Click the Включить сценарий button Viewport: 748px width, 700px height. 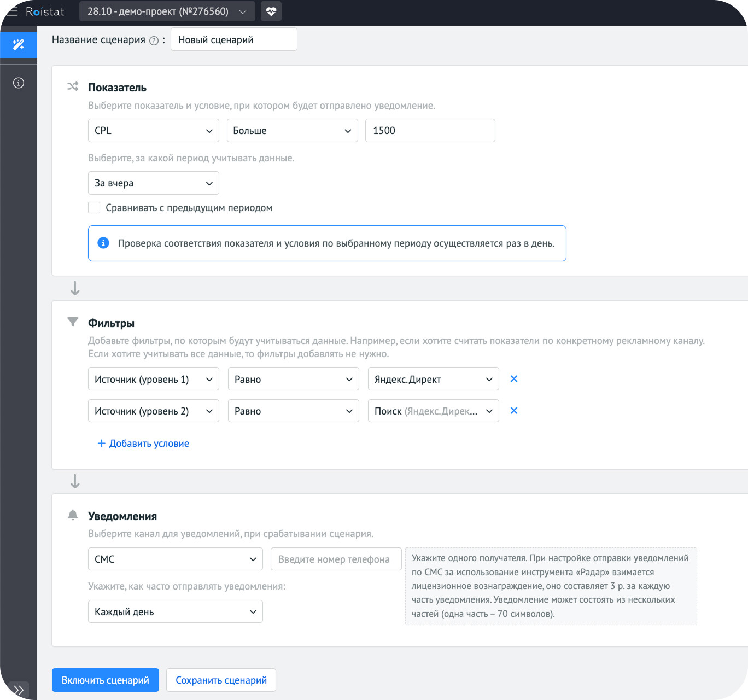click(x=106, y=680)
